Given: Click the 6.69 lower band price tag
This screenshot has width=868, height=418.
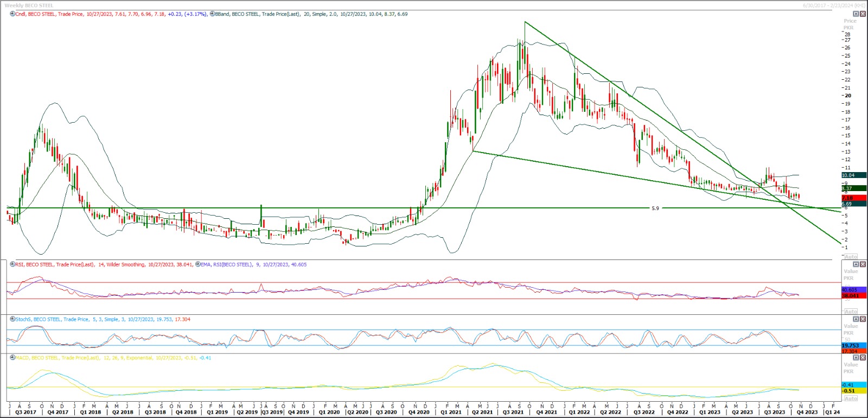Looking at the screenshot, I should pos(854,204).
